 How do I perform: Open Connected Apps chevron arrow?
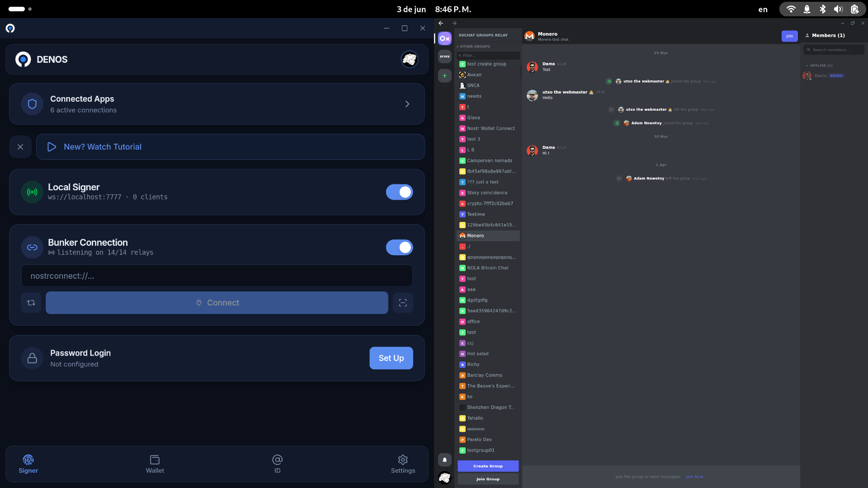(x=407, y=104)
